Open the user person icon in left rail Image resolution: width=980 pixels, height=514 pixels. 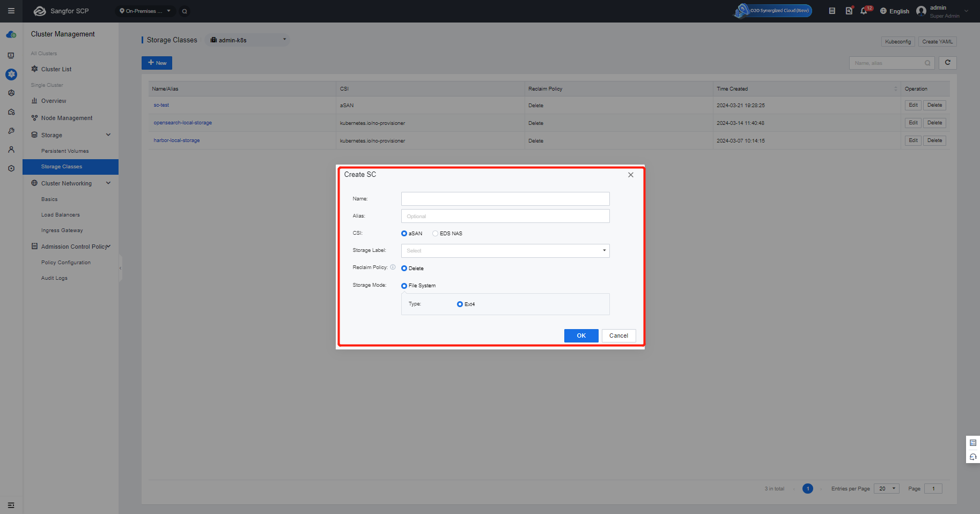click(11, 150)
